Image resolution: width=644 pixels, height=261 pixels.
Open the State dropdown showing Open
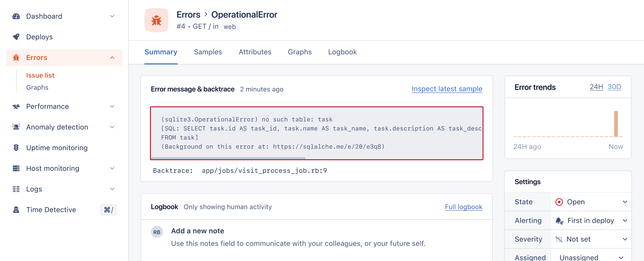point(591,202)
